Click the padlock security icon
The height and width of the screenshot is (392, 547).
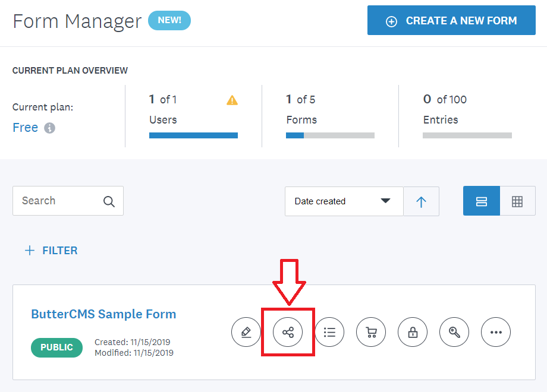[x=413, y=332]
